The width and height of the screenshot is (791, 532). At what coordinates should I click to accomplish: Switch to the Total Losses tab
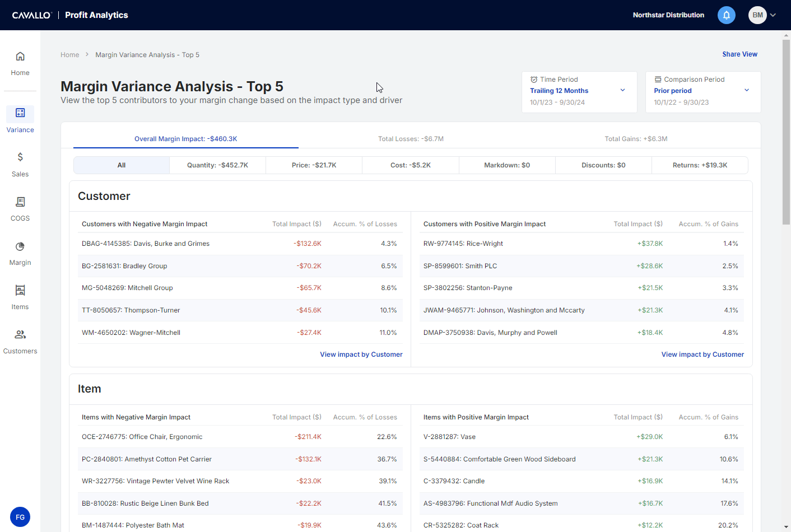point(411,139)
